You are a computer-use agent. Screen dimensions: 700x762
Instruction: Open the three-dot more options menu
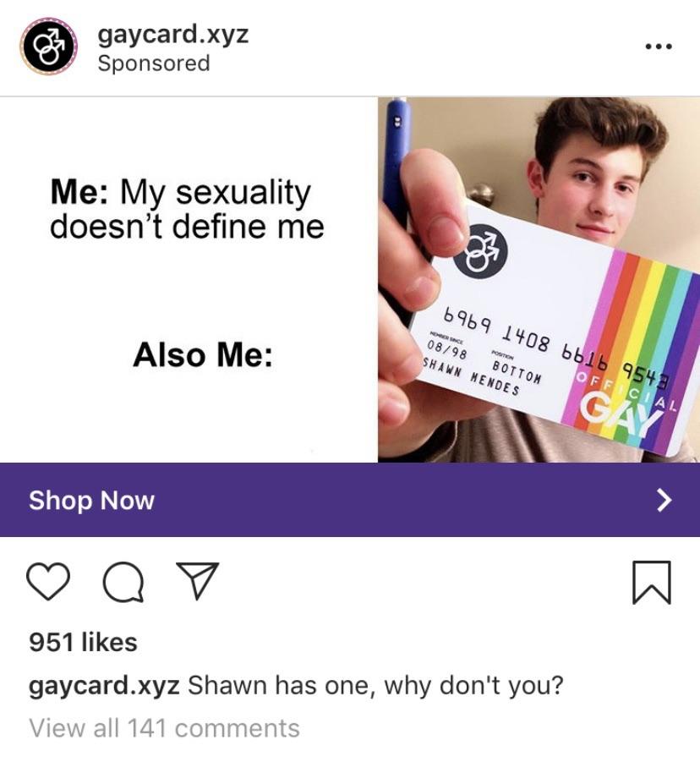[x=659, y=47]
